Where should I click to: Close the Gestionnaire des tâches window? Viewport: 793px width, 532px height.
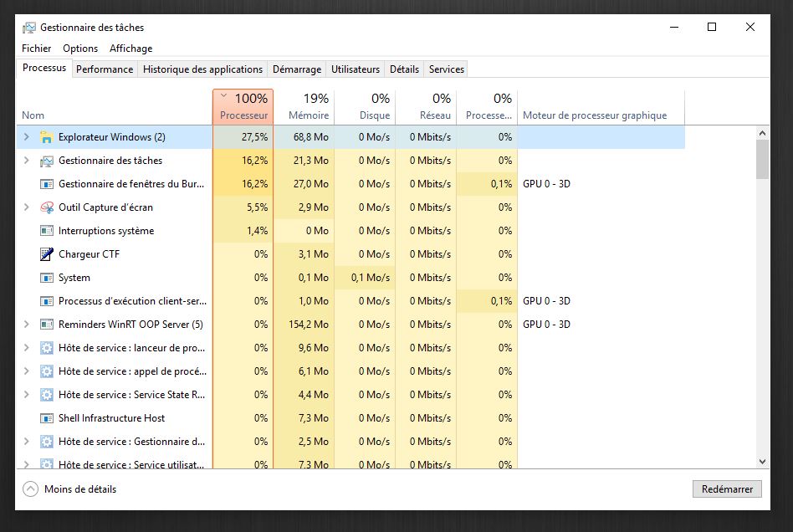[750, 28]
